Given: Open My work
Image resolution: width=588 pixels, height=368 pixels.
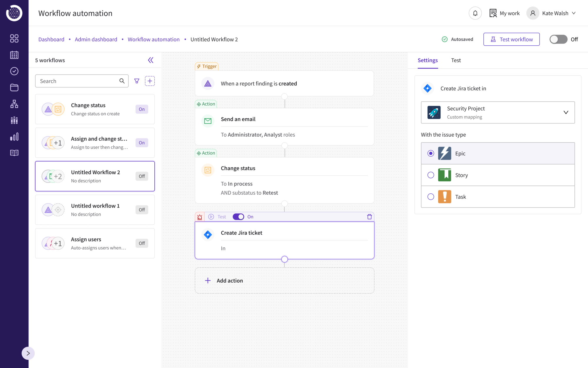Looking at the screenshot, I should [x=505, y=13].
